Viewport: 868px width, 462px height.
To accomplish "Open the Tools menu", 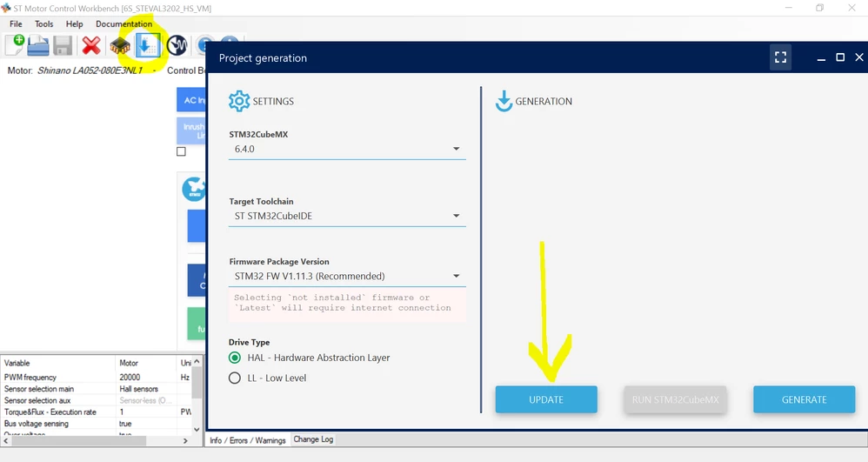I will tap(43, 23).
